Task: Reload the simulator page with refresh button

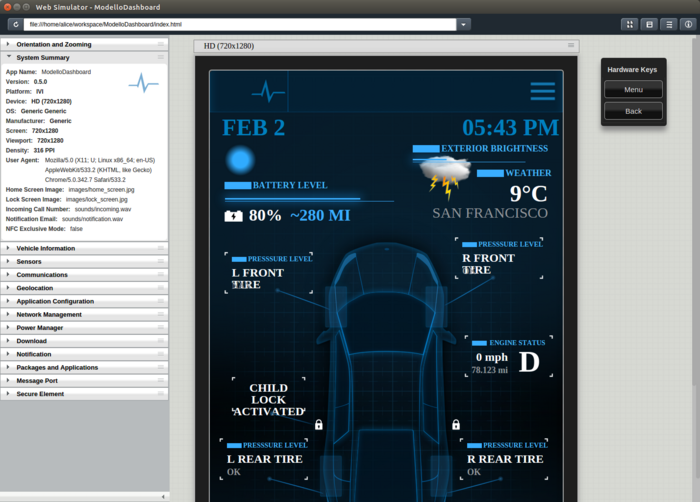Action: click(x=16, y=25)
